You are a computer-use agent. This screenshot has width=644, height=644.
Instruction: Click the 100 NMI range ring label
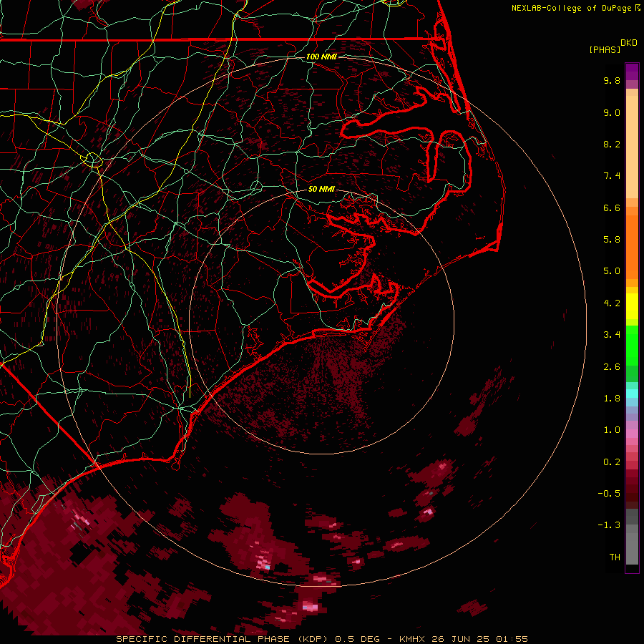[x=321, y=57]
